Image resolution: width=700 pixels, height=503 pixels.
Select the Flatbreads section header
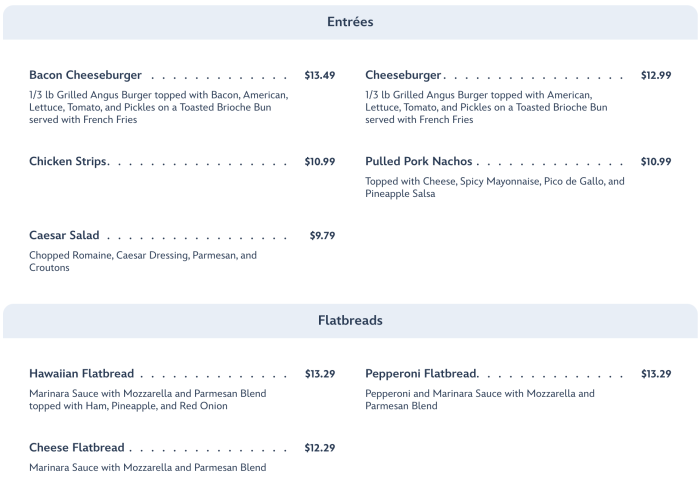[x=350, y=321]
